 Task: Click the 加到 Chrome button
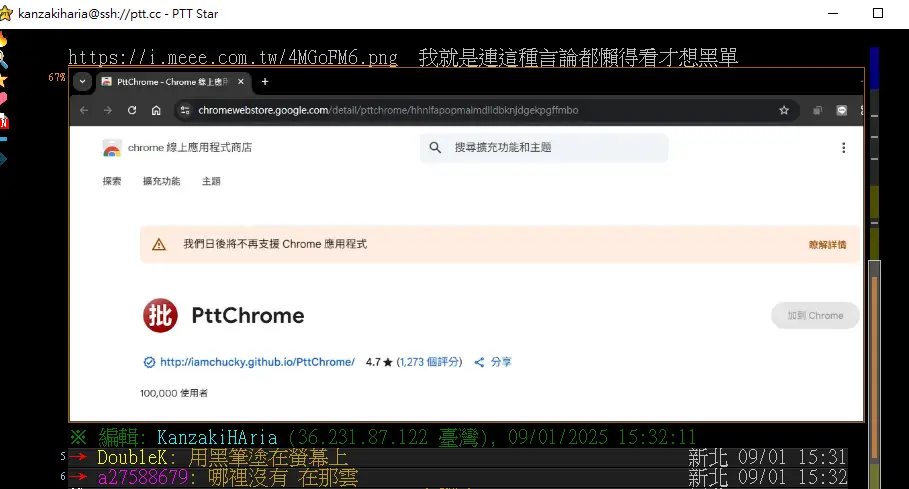point(815,315)
